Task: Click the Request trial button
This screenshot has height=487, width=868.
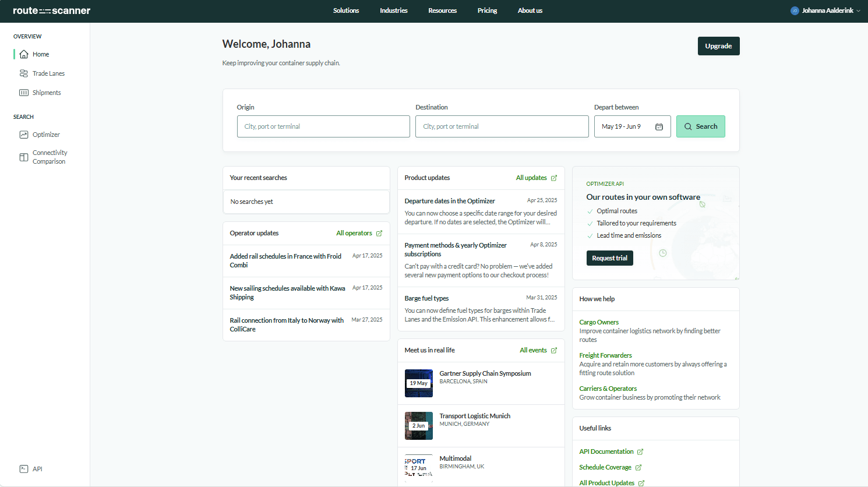Action: (609, 258)
